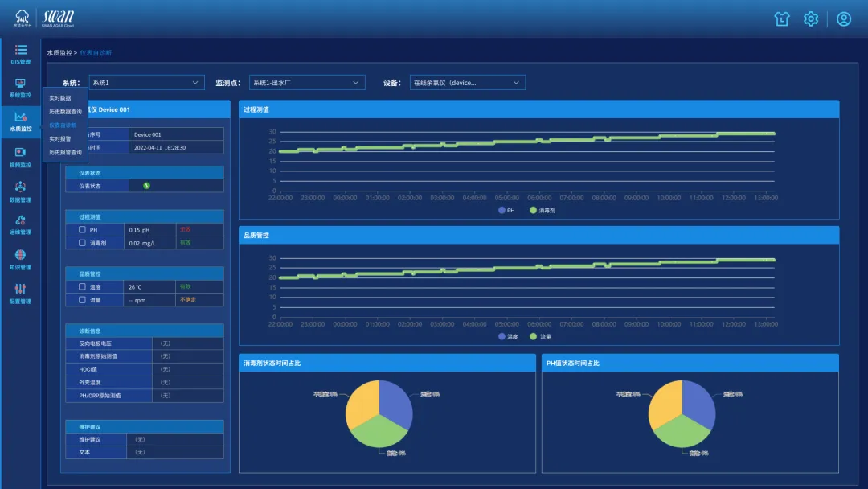
Task: Click the shirt theme icon in header
Action: pyautogui.click(x=782, y=18)
